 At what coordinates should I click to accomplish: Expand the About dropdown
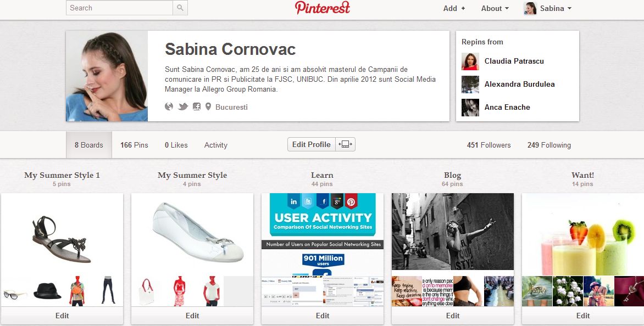pyautogui.click(x=495, y=8)
